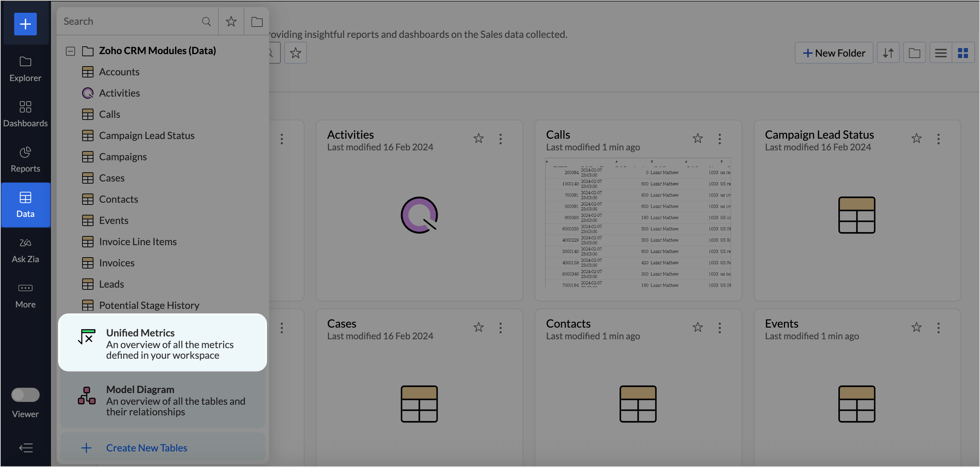Collapse the Zoho CRM Modules (Data) folder
This screenshot has width=980, height=467.
tap(70, 51)
